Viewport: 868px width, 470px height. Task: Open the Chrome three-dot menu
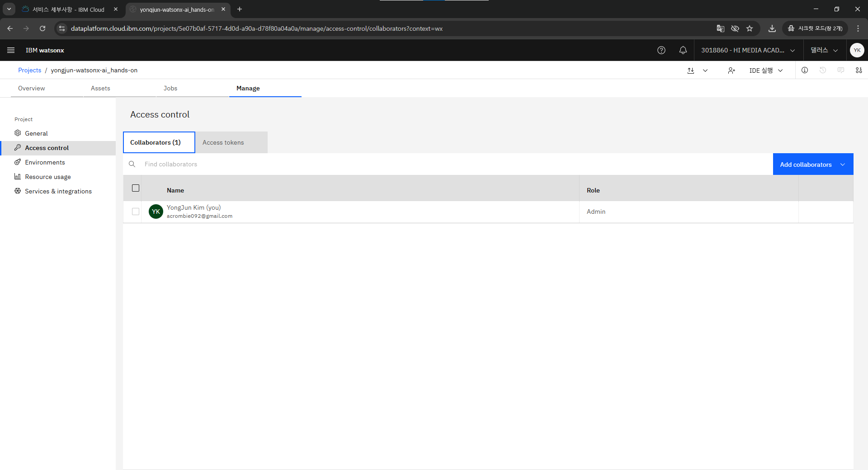coord(858,28)
